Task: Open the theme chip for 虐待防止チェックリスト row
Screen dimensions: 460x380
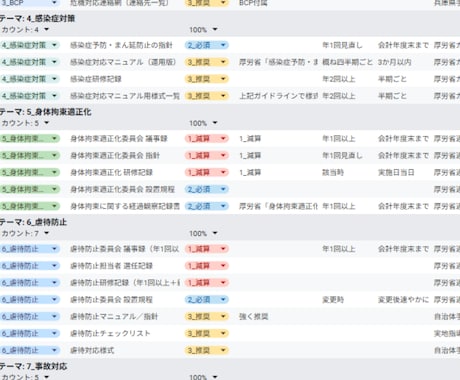Action: click(30, 333)
